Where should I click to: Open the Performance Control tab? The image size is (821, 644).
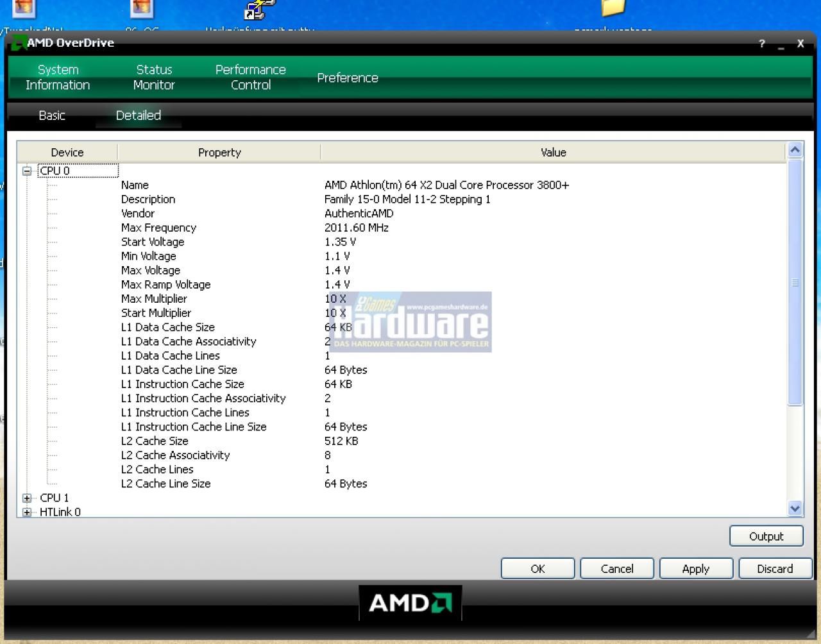click(251, 77)
